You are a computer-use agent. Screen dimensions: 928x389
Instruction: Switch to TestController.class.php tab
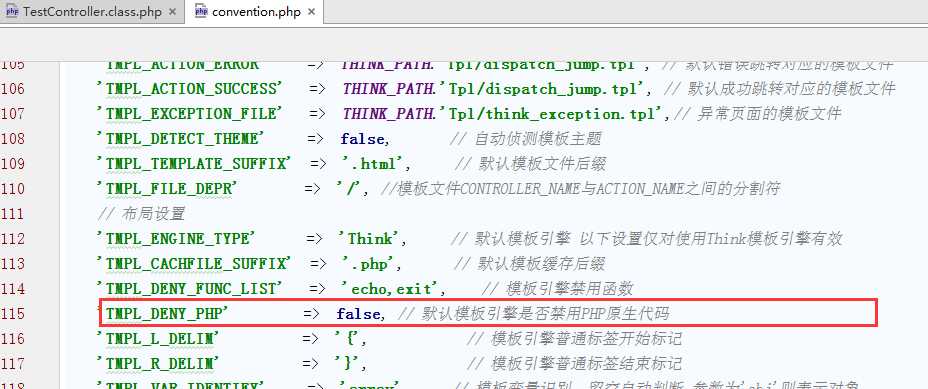point(91,11)
